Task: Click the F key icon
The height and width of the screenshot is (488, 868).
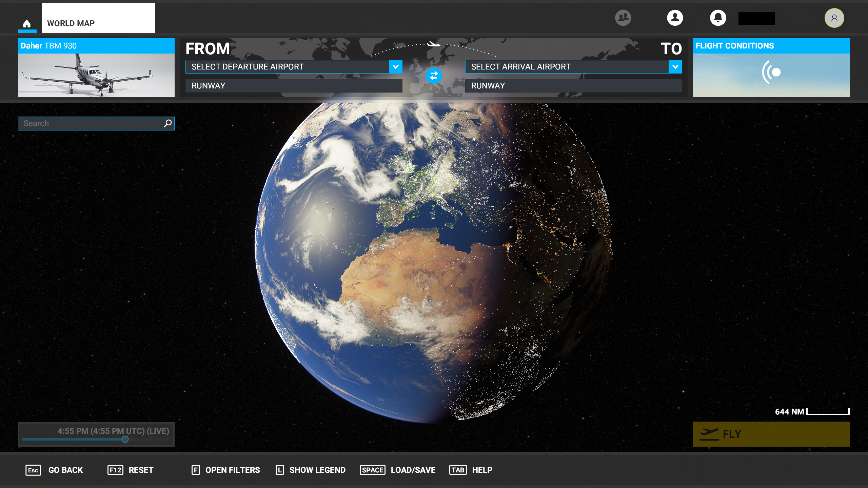Action: (196, 470)
